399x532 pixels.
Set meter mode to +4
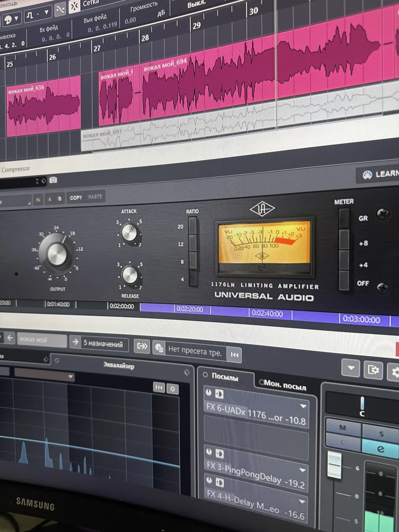pos(344,260)
